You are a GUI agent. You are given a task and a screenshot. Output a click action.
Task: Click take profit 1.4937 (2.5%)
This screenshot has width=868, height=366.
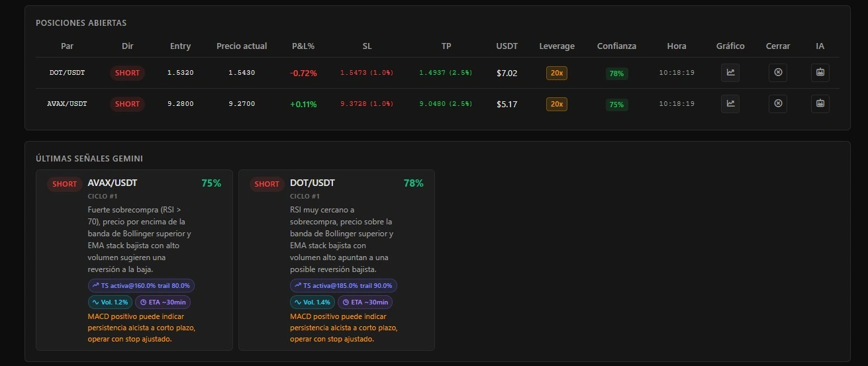coord(446,73)
